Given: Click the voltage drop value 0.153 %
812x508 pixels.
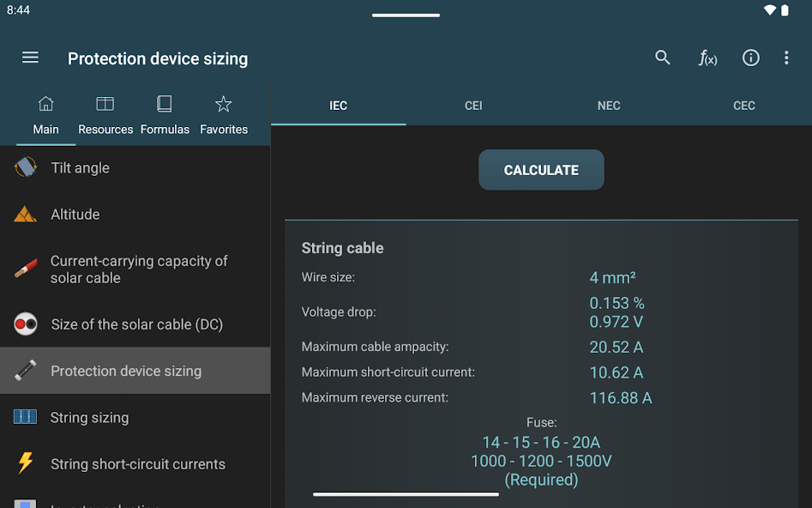Looking at the screenshot, I should click(617, 303).
